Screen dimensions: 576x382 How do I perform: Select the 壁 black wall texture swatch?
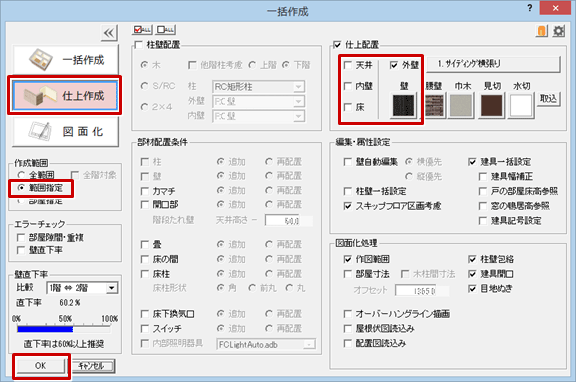404,105
